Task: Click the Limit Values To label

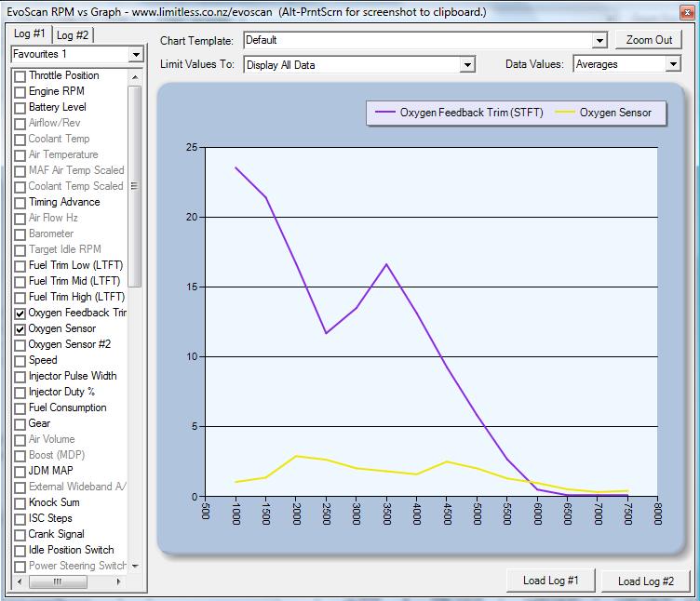Action: (x=197, y=64)
